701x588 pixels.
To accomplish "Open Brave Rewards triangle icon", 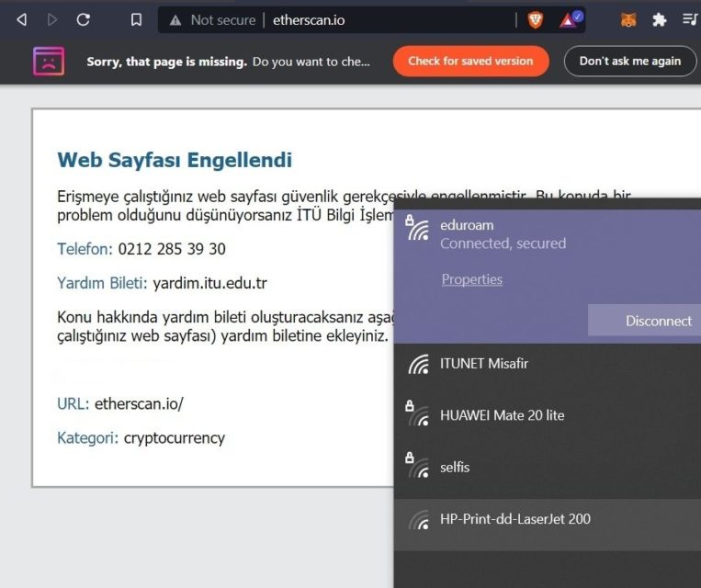I will pyautogui.click(x=571, y=19).
